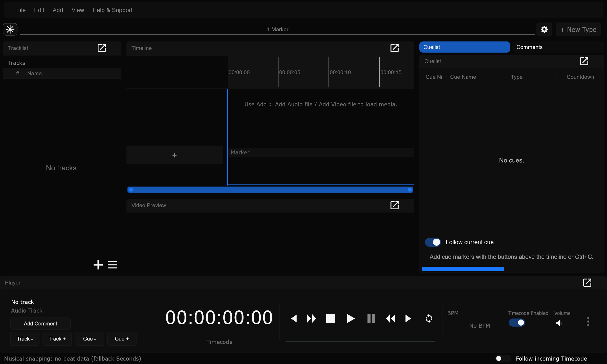Click the Cue Name column header
The height and width of the screenshot is (364, 607).
tap(463, 77)
